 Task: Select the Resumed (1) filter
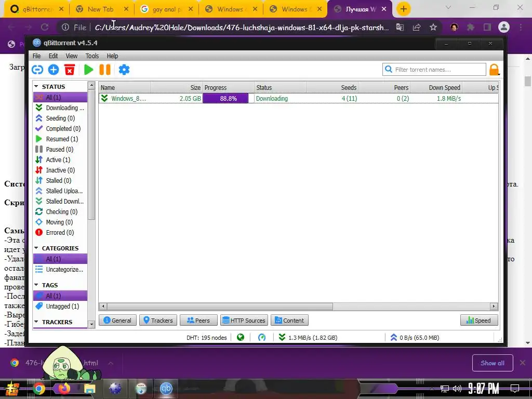pyautogui.click(x=60, y=139)
